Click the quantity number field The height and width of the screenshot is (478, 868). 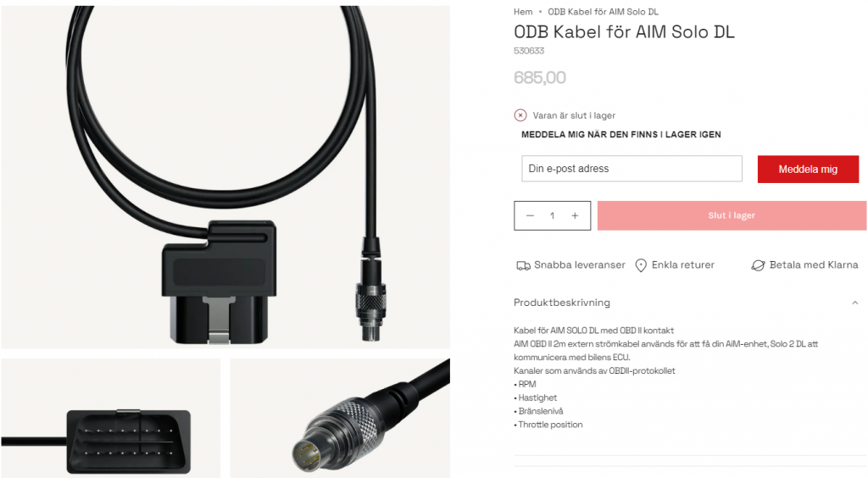(x=552, y=216)
